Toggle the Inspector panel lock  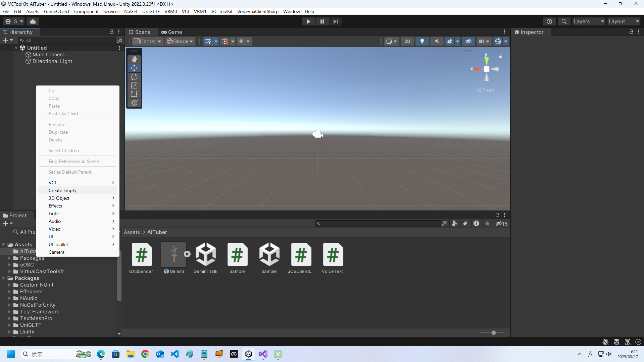tap(631, 32)
